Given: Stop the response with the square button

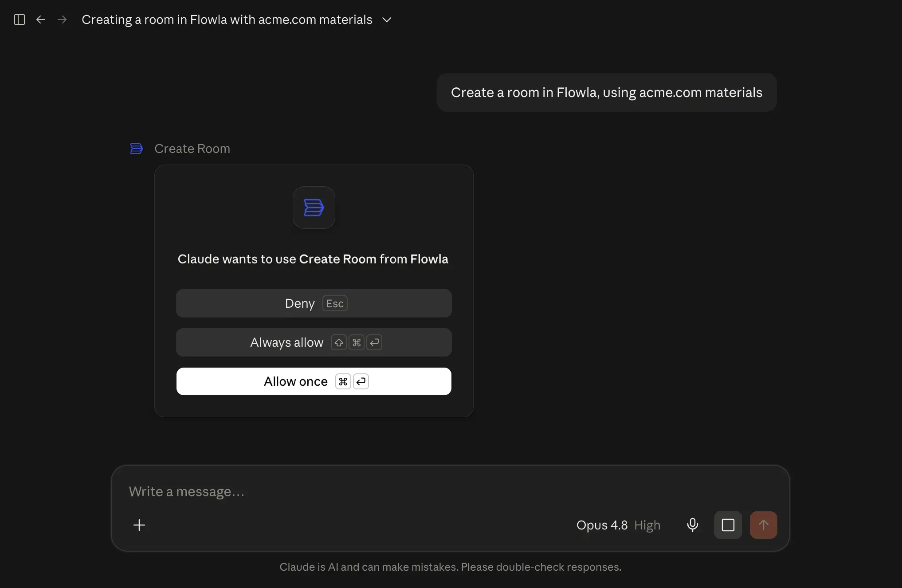Looking at the screenshot, I should (728, 525).
